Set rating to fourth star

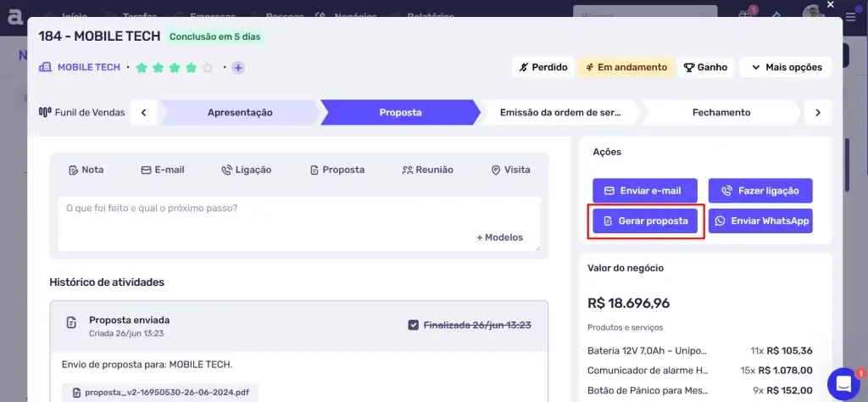click(x=191, y=68)
